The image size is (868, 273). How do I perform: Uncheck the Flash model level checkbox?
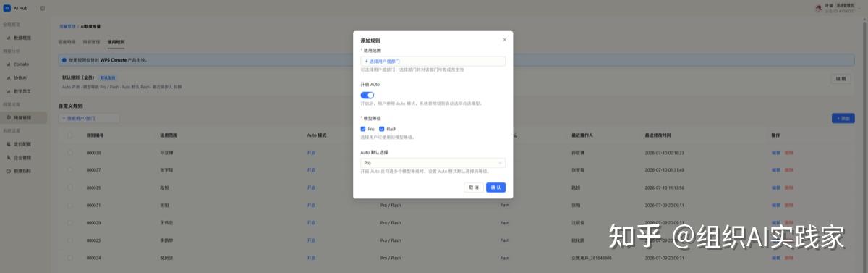[382, 129]
